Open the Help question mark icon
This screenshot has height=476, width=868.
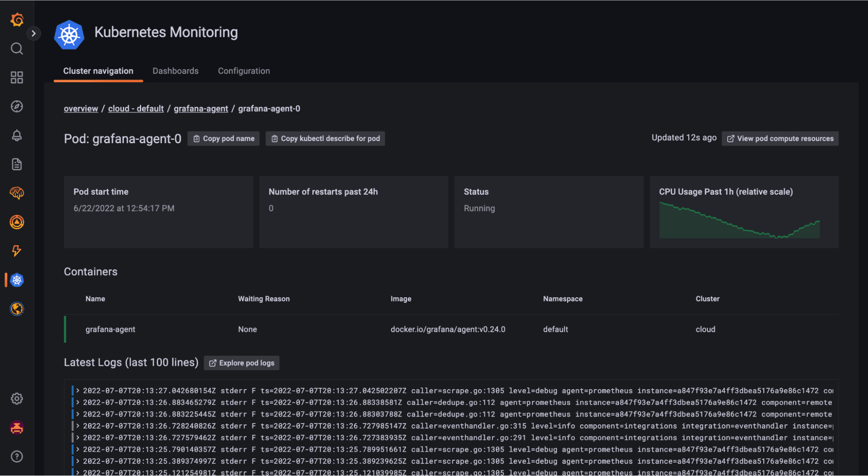(x=17, y=456)
